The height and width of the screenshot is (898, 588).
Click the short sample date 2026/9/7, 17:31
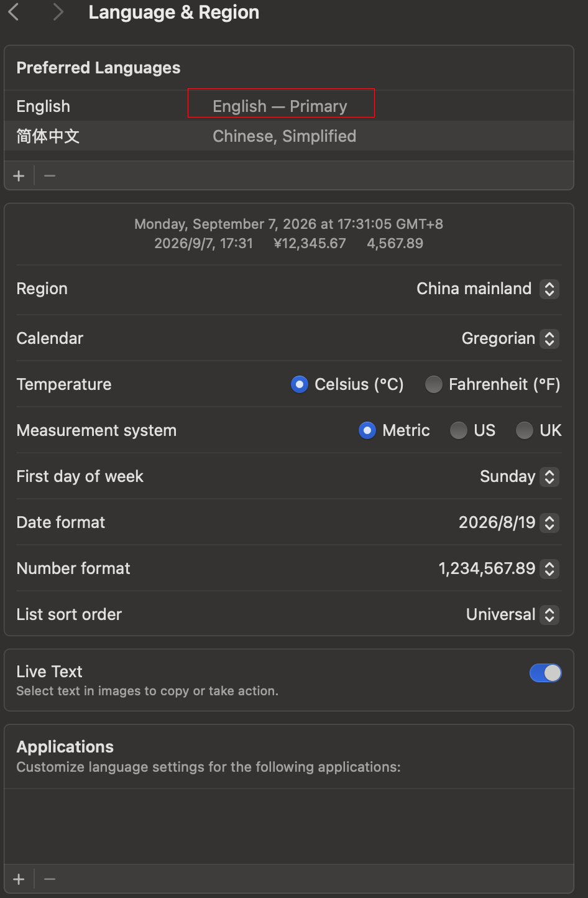click(x=204, y=243)
